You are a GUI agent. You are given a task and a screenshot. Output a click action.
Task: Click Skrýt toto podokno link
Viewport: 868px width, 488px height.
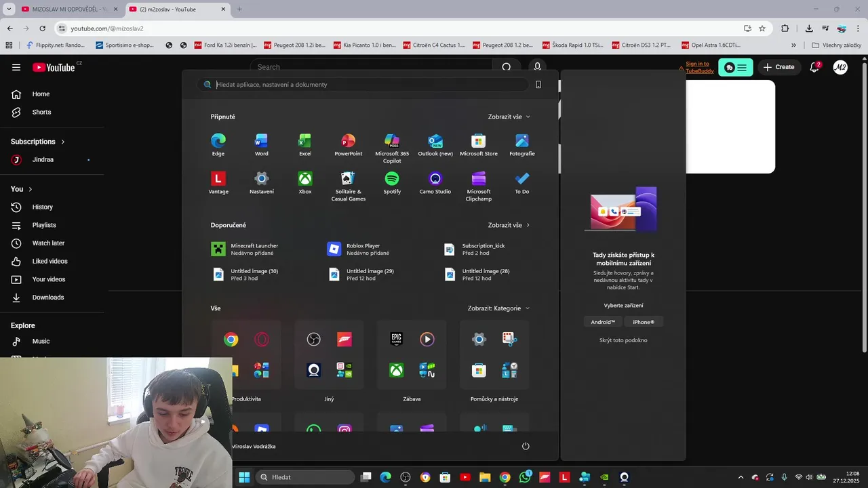point(623,340)
